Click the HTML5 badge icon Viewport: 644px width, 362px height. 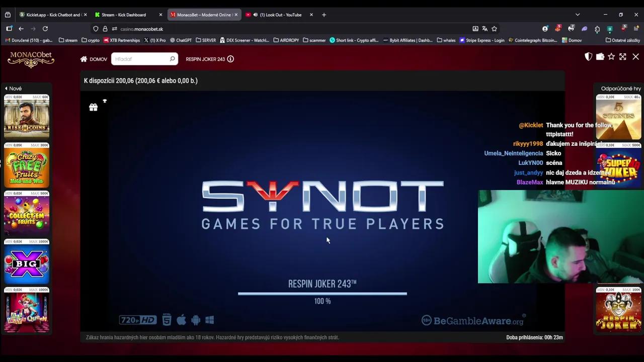point(167,319)
